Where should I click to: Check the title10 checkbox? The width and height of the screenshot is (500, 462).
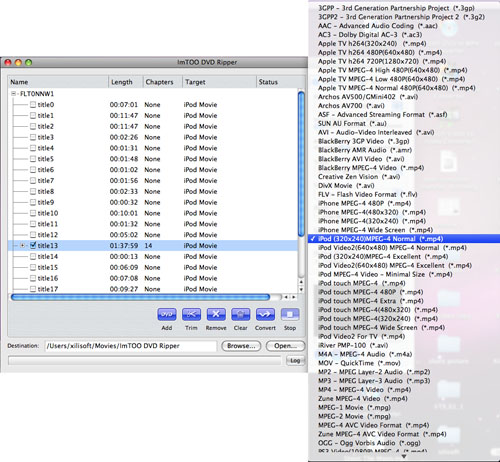point(33,213)
